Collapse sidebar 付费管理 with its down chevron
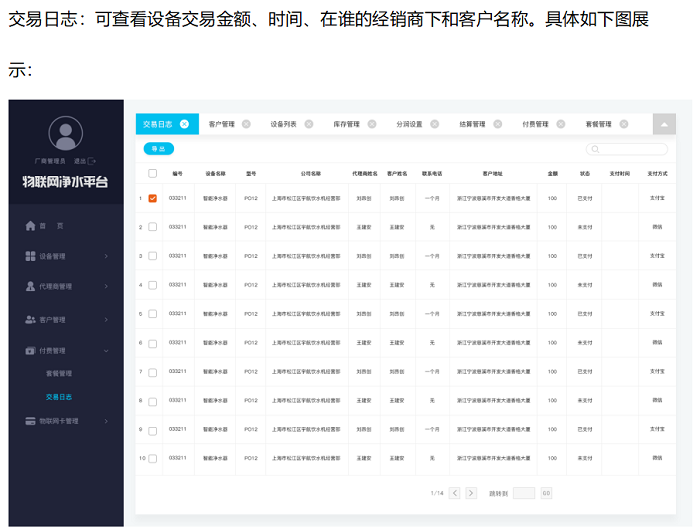The image size is (700, 532). [x=106, y=351]
